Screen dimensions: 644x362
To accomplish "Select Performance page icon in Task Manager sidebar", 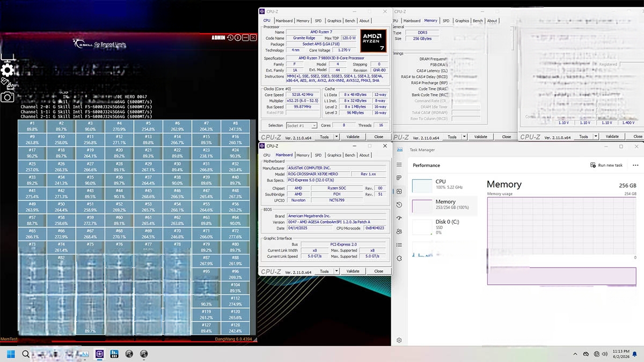I will 399,191.
